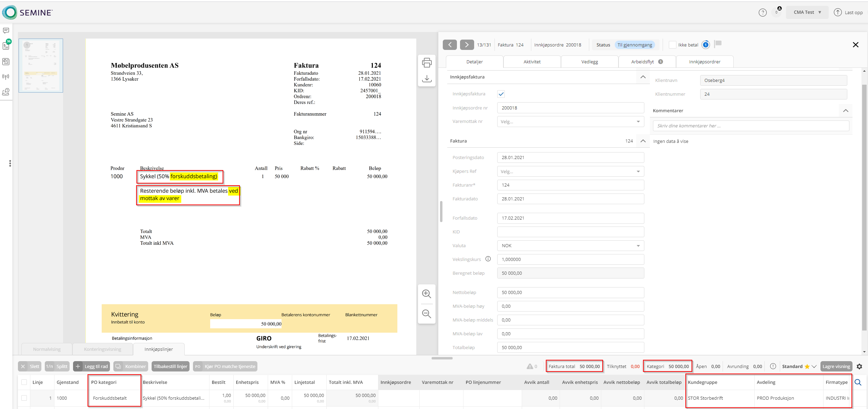The image size is (868, 409).
Task: Go to the next invoice arrow
Action: [x=467, y=45]
